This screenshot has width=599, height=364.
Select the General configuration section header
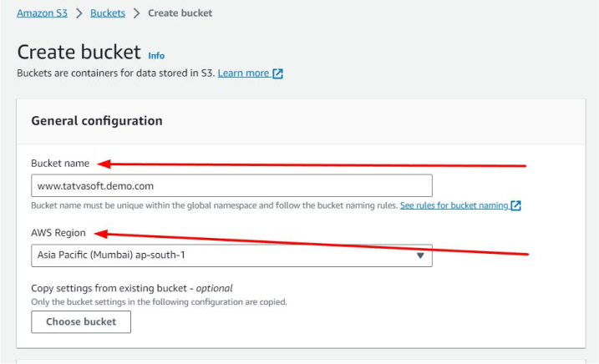pyautogui.click(x=97, y=121)
